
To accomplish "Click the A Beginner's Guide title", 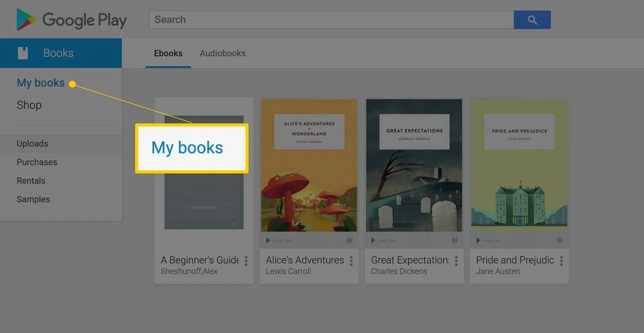I will 200,260.
